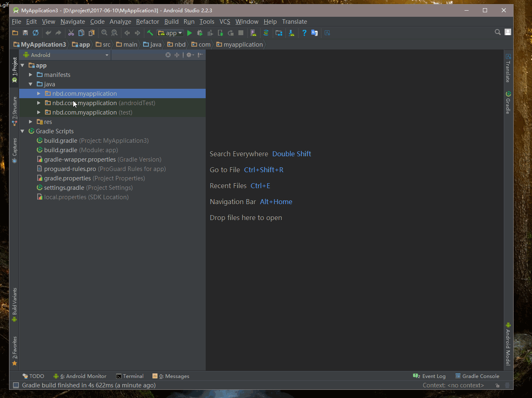The image size is (532, 398).
Task: Toggle the 1: Project side tab
Action: pos(15,70)
